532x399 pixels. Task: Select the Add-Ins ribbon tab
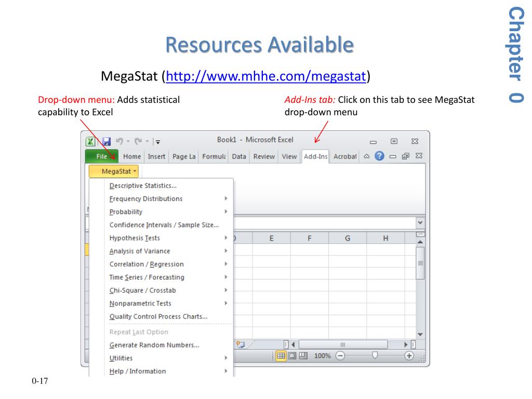[x=315, y=156]
